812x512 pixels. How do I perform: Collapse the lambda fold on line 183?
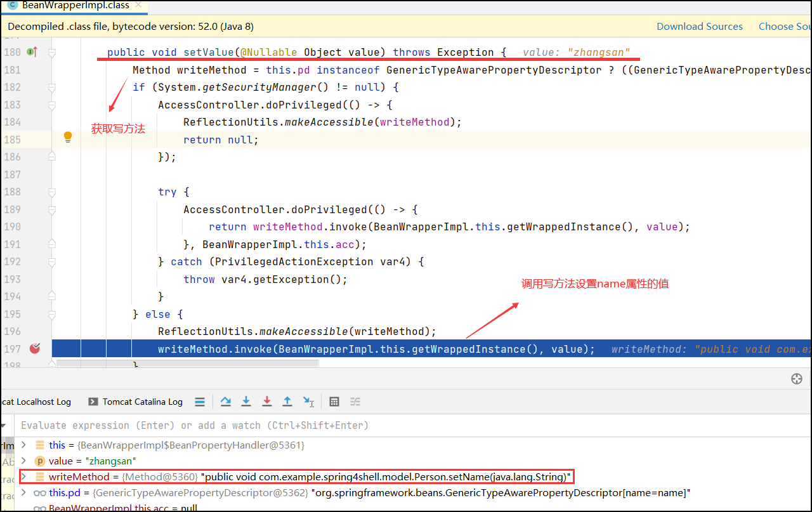pyautogui.click(x=53, y=105)
